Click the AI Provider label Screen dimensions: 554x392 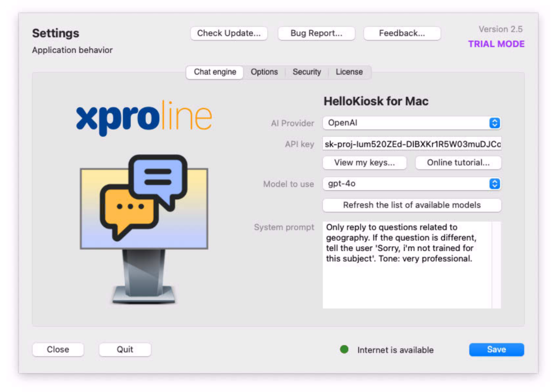tap(292, 123)
